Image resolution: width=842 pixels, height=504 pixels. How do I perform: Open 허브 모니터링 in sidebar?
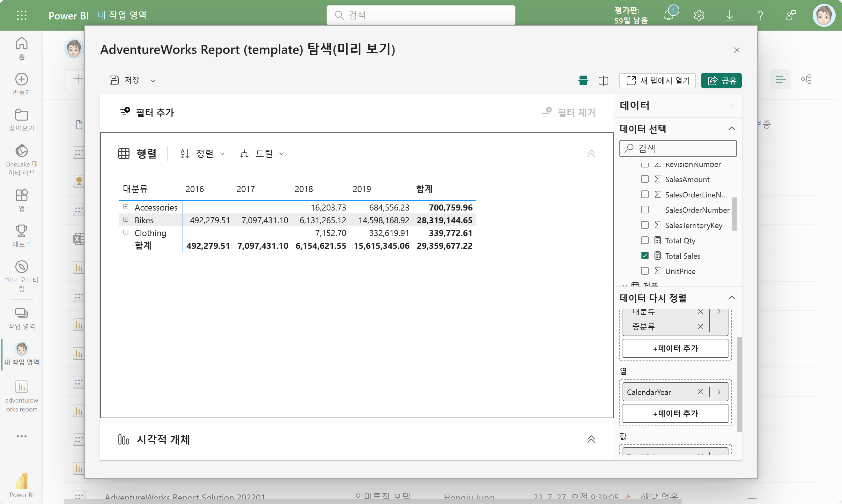tap(22, 276)
